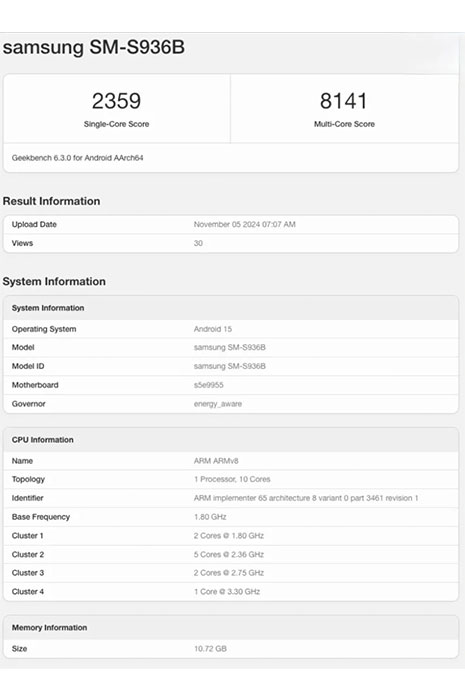This screenshot has width=465, height=700.
Task: Click the samsung SM-S936B page title
Action: [x=94, y=47]
